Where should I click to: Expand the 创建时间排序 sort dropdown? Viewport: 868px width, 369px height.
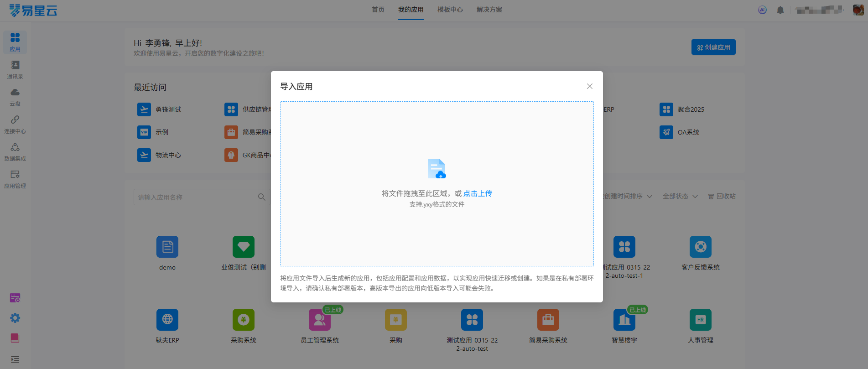[x=627, y=196]
